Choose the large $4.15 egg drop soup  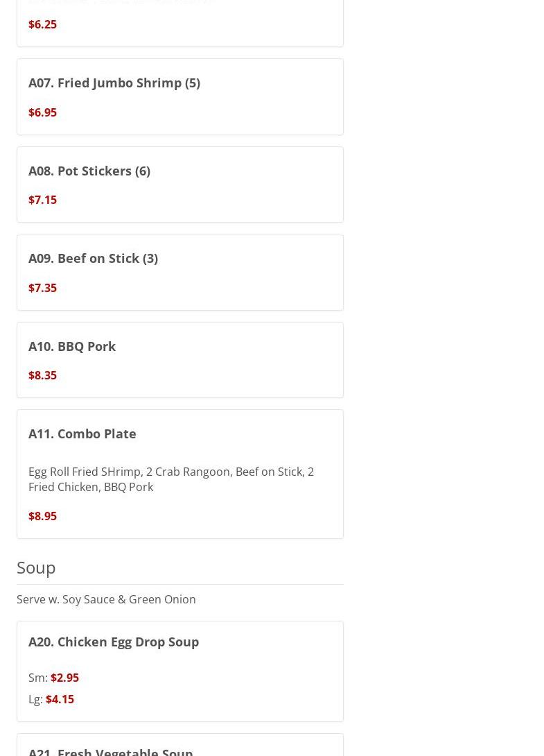60,699
